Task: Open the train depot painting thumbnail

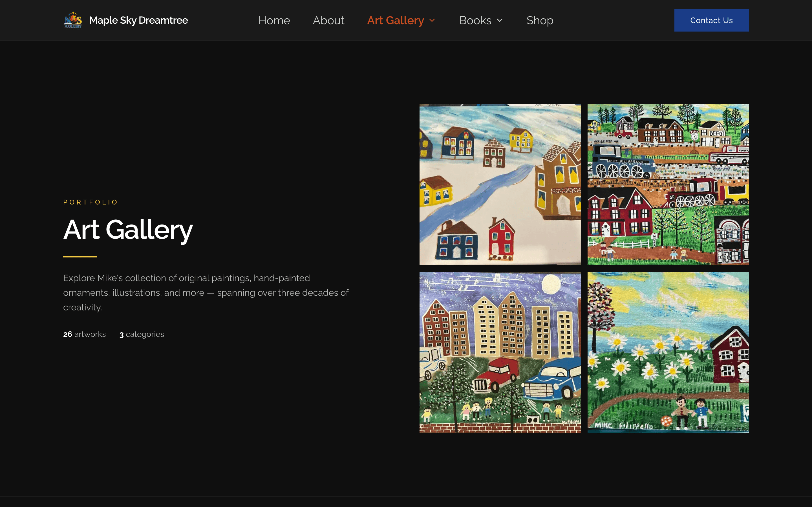Action: point(668,184)
